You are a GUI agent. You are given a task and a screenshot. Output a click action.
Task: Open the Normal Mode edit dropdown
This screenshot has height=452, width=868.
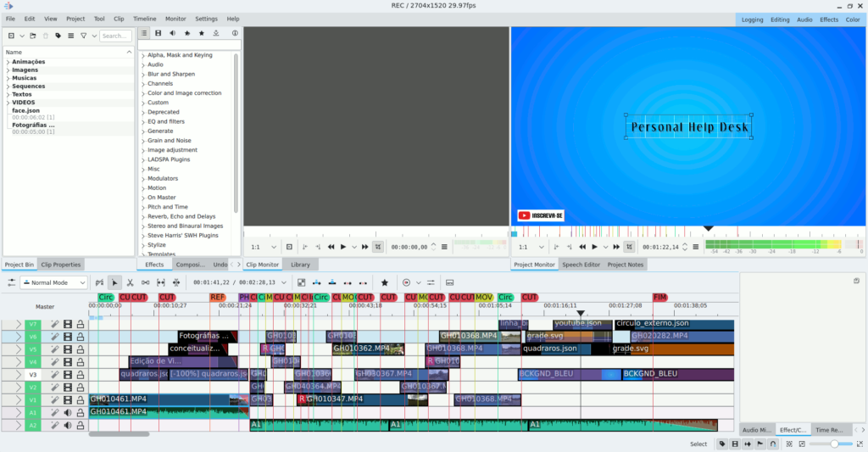tap(54, 282)
